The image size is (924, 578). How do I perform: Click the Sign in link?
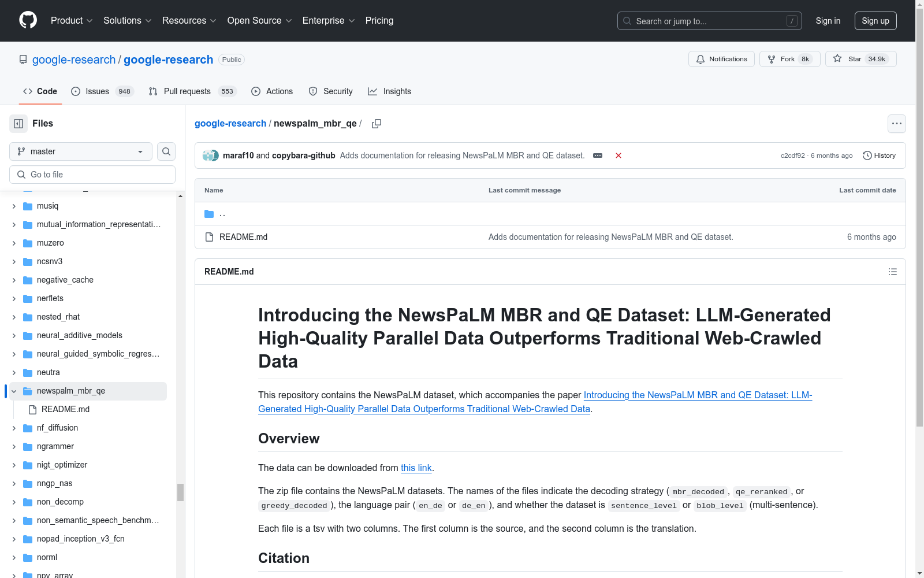[828, 21]
